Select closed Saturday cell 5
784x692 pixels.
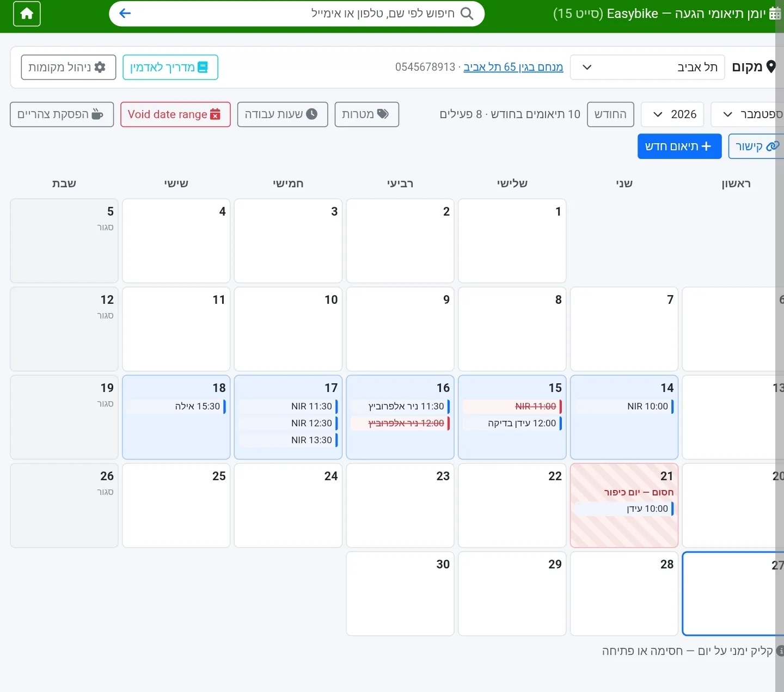[x=64, y=241]
